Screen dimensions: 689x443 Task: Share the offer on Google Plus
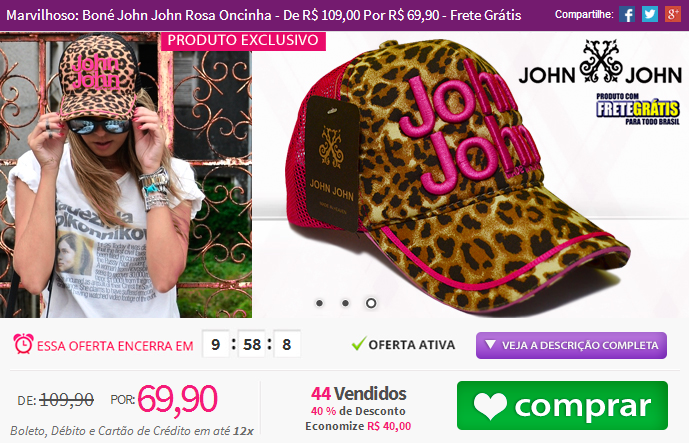pyautogui.click(x=672, y=15)
